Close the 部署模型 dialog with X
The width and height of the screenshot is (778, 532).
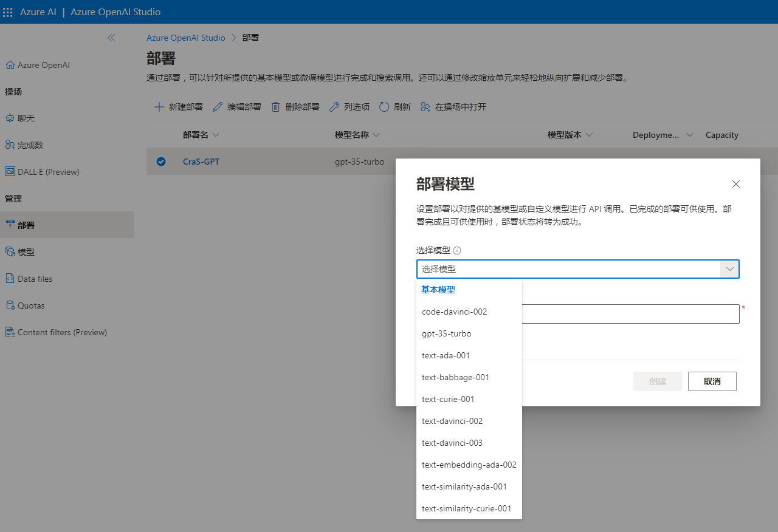(736, 184)
